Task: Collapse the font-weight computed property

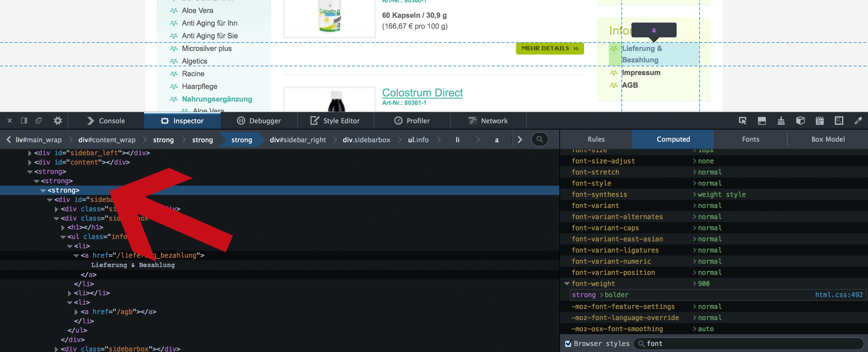Action: [567, 284]
